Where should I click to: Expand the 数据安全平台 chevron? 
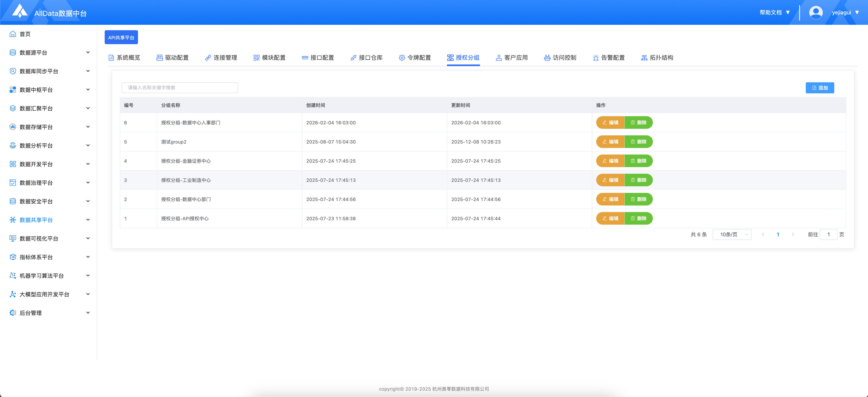tap(88, 201)
